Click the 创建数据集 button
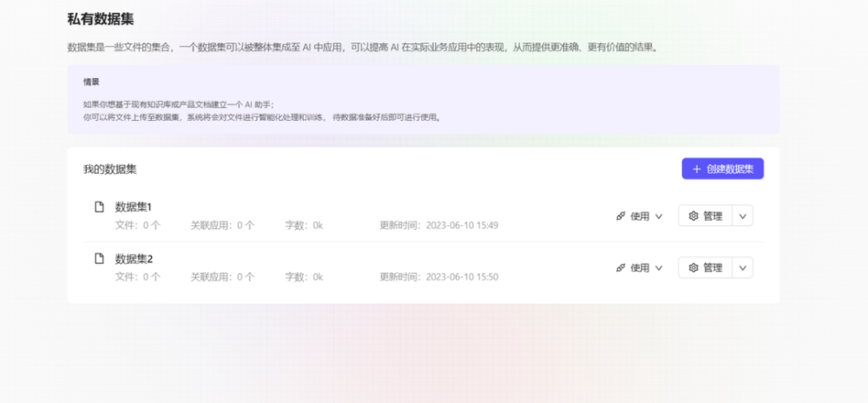Screen dimensions: 868x403 pos(722,168)
